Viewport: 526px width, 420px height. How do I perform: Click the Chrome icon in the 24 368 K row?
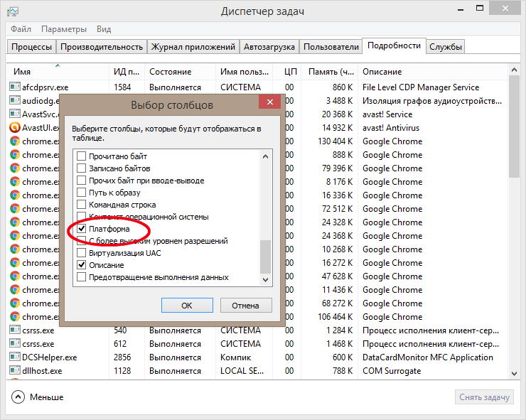tap(15, 235)
